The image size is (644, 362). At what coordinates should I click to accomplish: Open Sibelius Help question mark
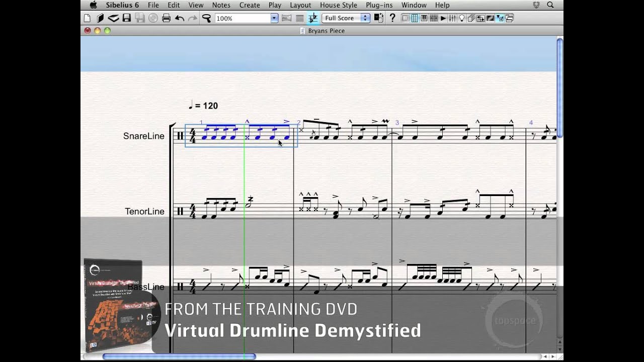tap(392, 18)
